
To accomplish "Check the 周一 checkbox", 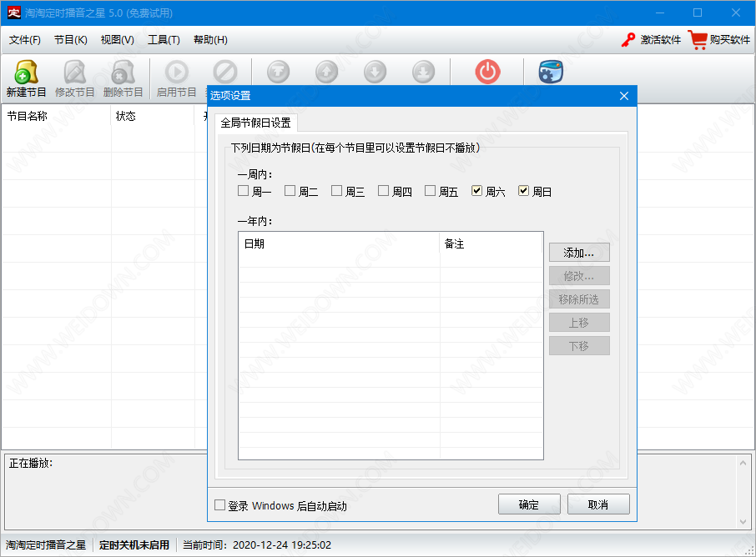I will (x=243, y=191).
